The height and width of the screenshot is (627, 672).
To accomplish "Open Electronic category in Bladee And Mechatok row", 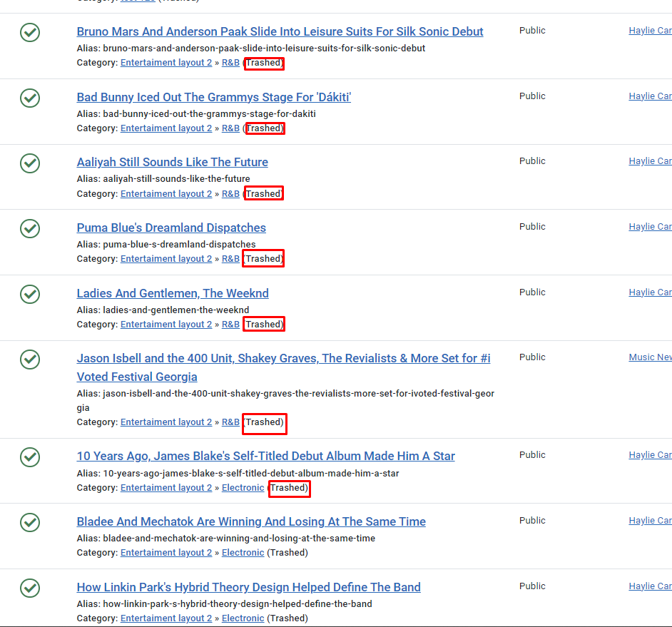I will (243, 552).
